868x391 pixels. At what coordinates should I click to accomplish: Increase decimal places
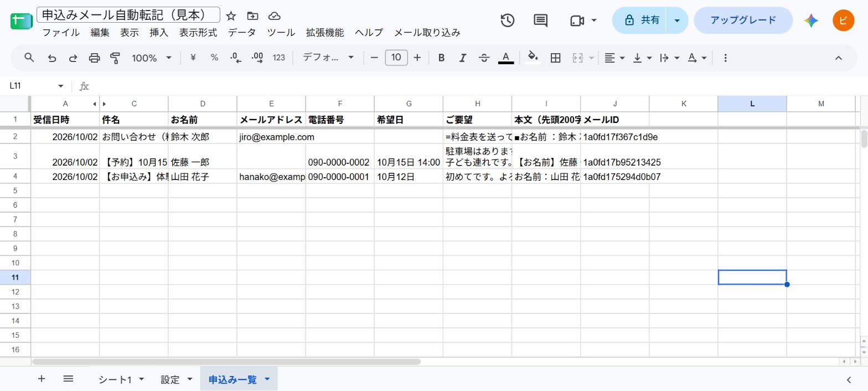[x=257, y=58]
